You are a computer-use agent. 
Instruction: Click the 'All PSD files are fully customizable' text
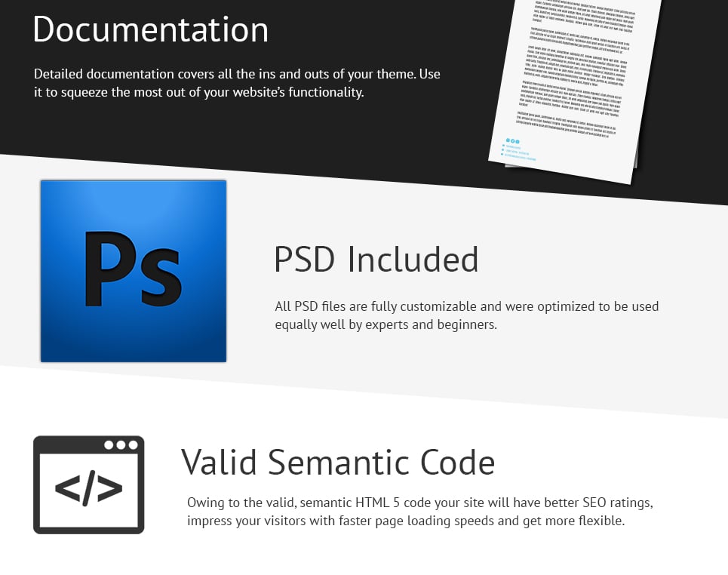[467, 315]
